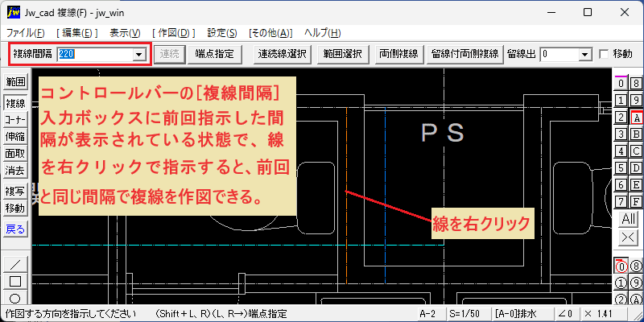Select the line drawing tool icon
644x322 pixels.
pyautogui.click(x=15, y=264)
